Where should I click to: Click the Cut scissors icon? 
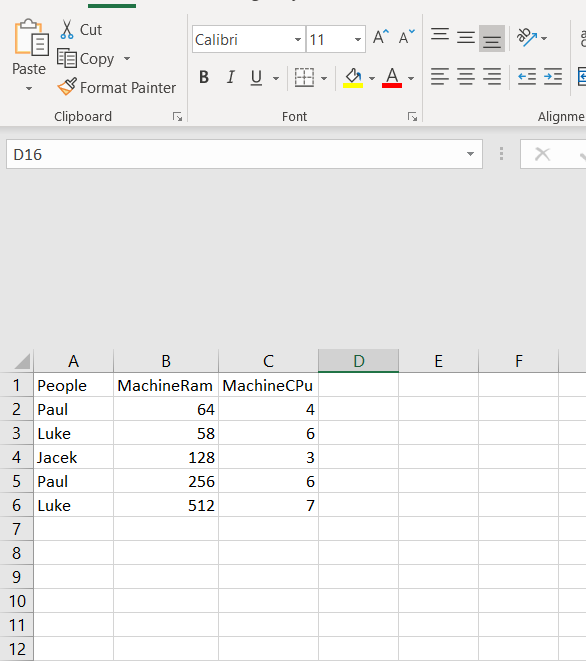(67, 30)
